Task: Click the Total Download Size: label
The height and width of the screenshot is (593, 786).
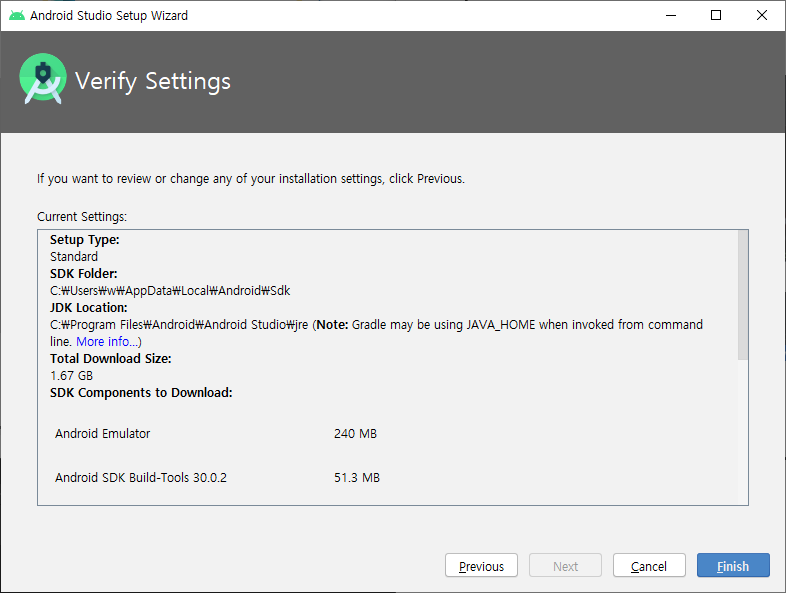Action: (x=111, y=358)
